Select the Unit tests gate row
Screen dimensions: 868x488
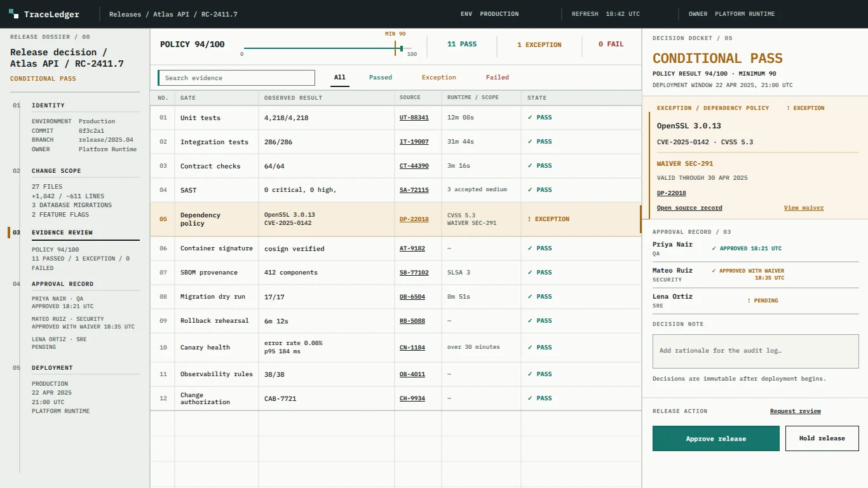395,118
